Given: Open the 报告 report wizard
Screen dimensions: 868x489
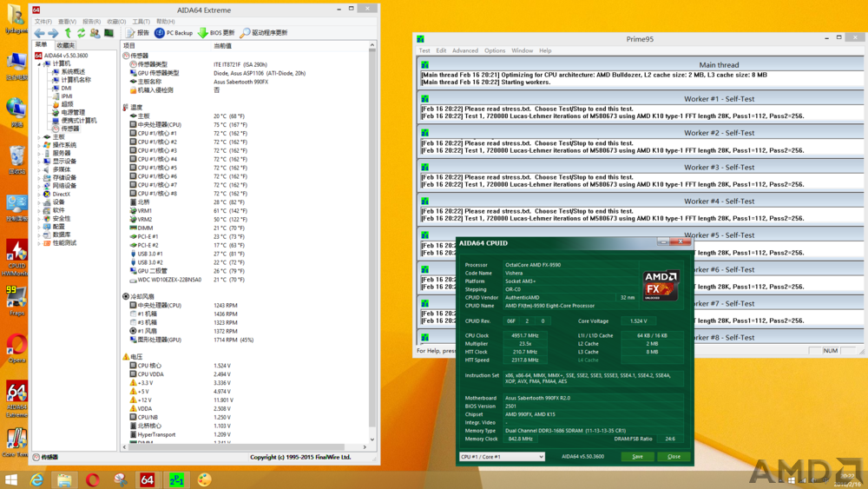Looking at the screenshot, I should coord(137,33).
